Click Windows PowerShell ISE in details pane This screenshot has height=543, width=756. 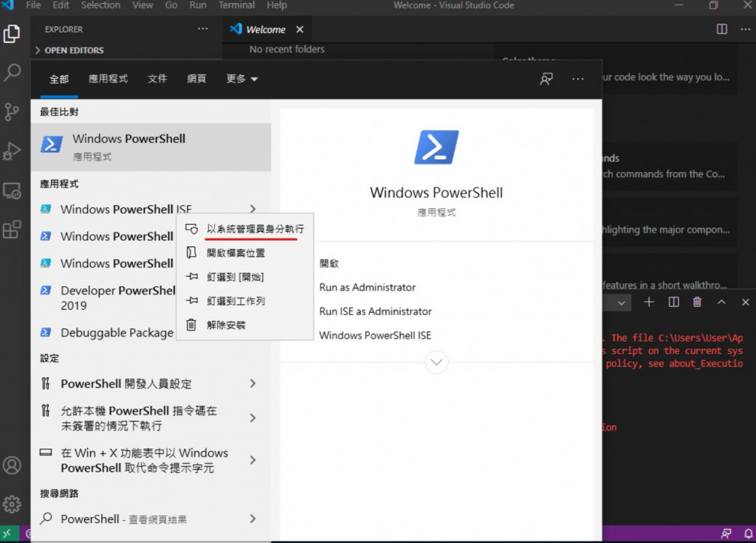point(374,336)
